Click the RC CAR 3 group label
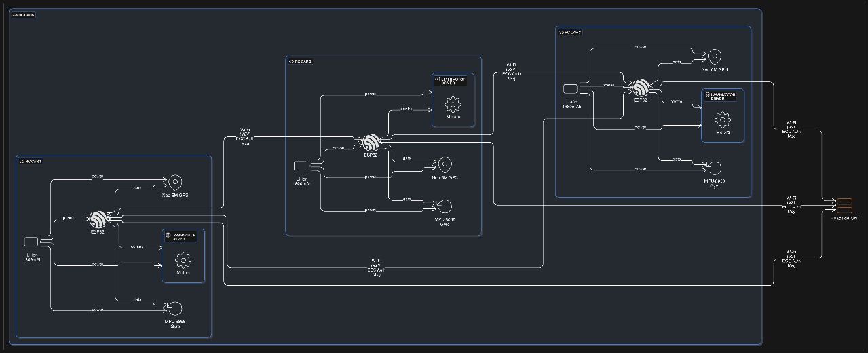 [570, 32]
